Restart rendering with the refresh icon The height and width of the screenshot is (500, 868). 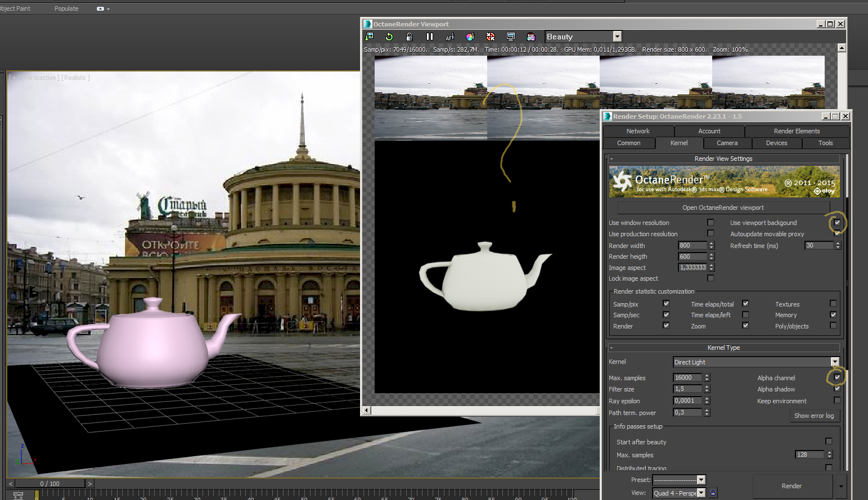point(389,37)
